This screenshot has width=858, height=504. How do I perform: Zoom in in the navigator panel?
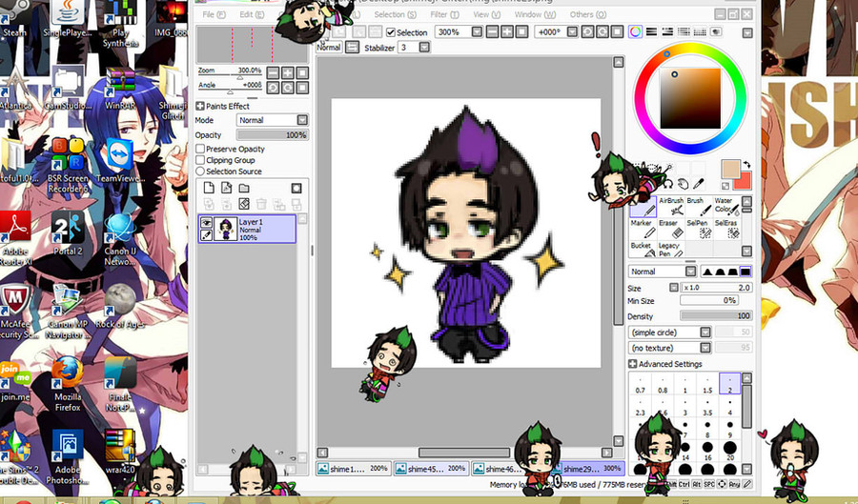click(287, 72)
